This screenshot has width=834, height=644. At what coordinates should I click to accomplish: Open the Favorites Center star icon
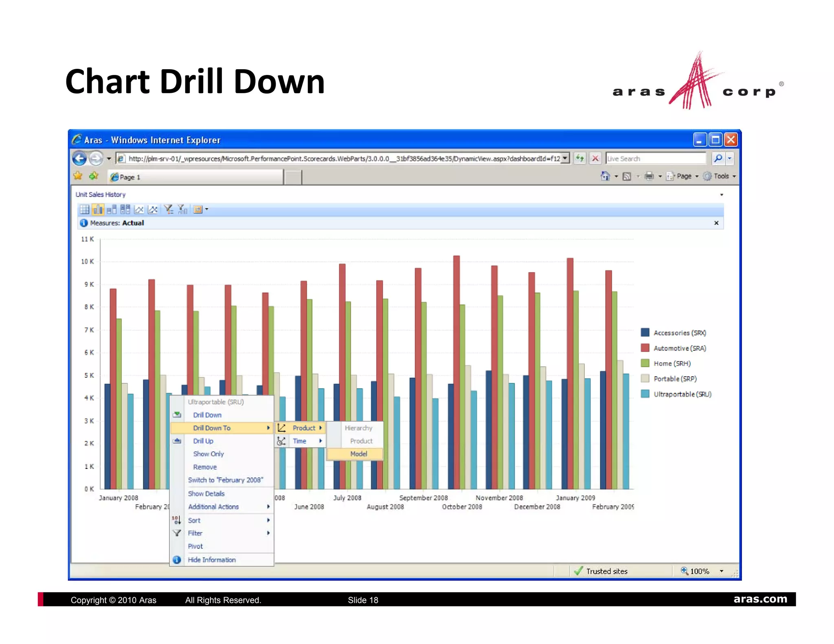coord(78,176)
